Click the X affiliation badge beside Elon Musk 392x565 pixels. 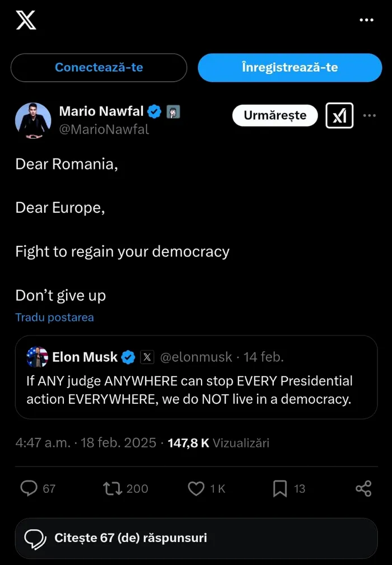(x=147, y=357)
